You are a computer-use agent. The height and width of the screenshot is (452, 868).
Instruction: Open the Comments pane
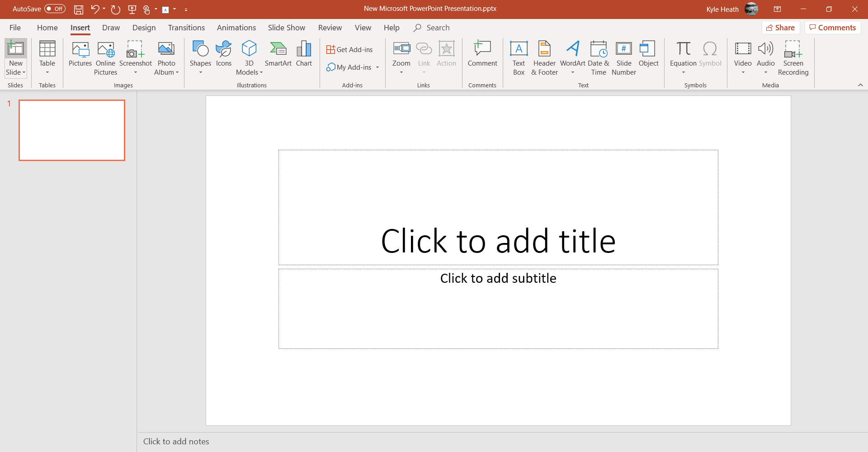tap(832, 27)
